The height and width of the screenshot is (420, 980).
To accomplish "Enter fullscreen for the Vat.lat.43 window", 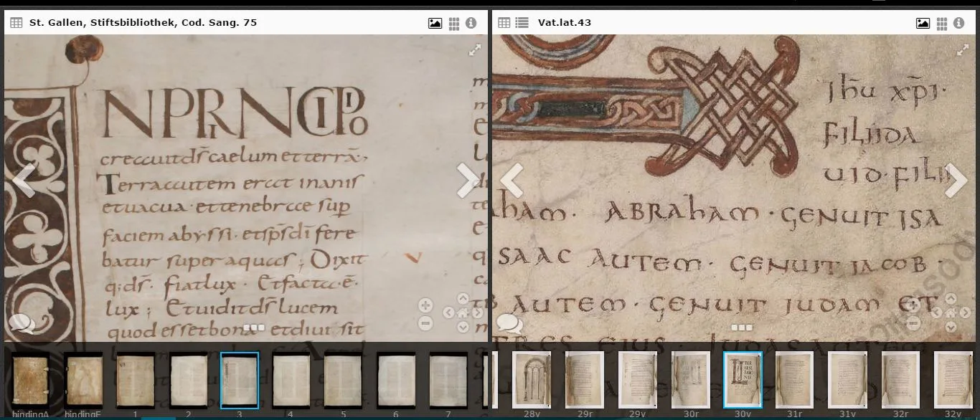I will click(x=963, y=50).
